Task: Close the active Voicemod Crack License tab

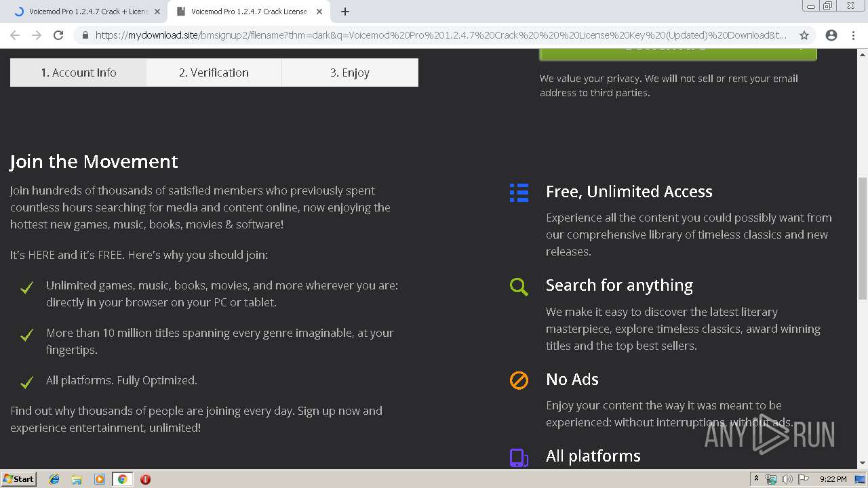Action: point(319,12)
